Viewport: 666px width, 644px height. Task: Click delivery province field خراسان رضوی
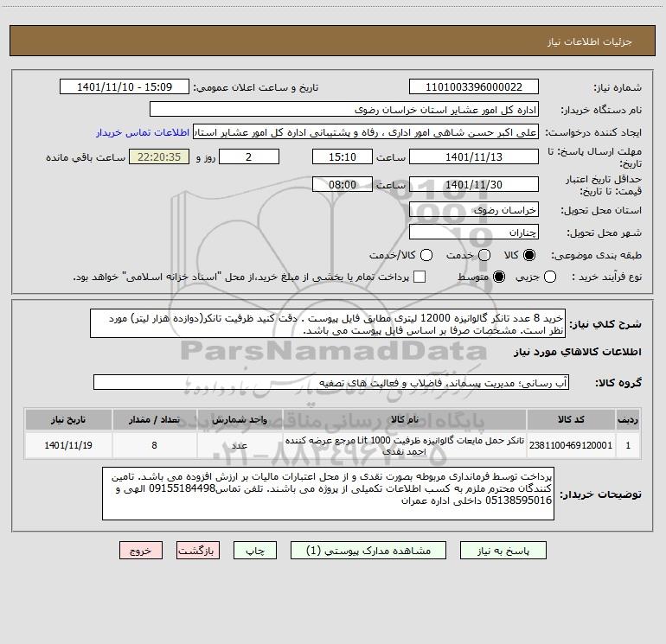coord(474,209)
